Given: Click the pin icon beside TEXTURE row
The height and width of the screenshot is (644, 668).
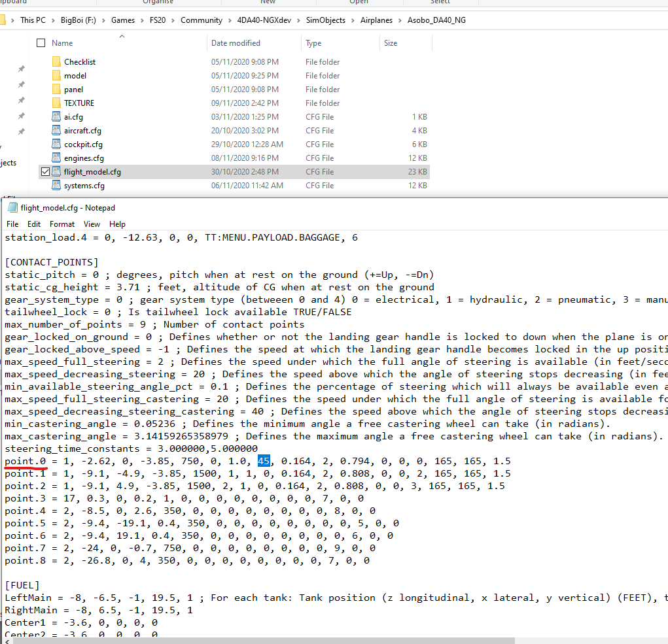Looking at the screenshot, I should [x=22, y=101].
